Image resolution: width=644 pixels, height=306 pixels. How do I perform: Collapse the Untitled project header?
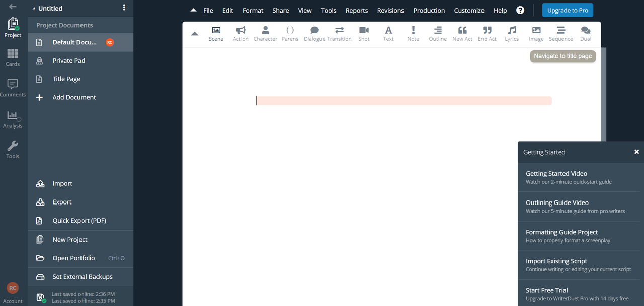(34, 9)
